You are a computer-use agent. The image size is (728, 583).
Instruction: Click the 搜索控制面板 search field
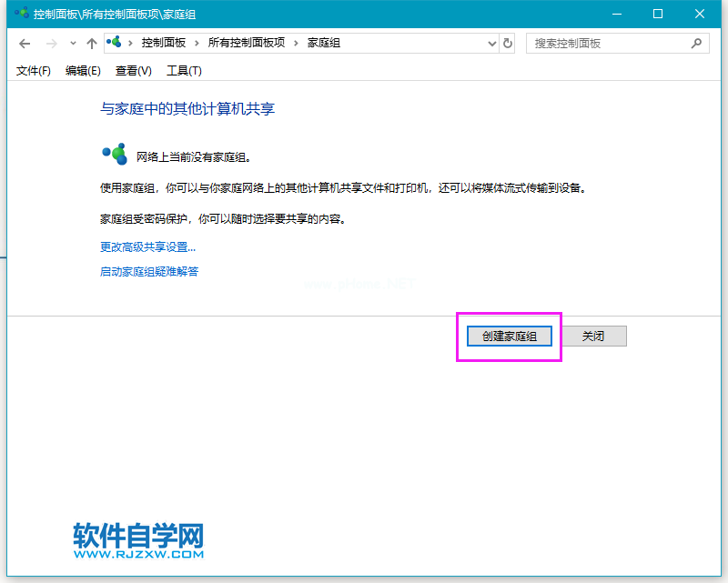[x=605, y=43]
